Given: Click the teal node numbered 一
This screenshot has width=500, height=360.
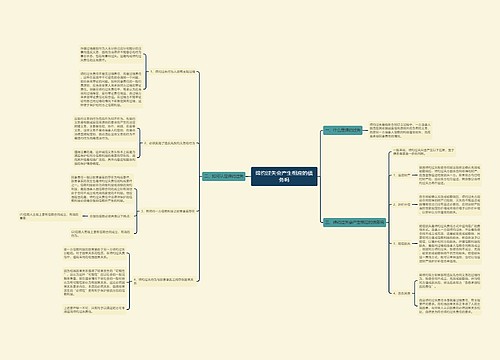Looking at the screenshot, I should coord(343,130).
